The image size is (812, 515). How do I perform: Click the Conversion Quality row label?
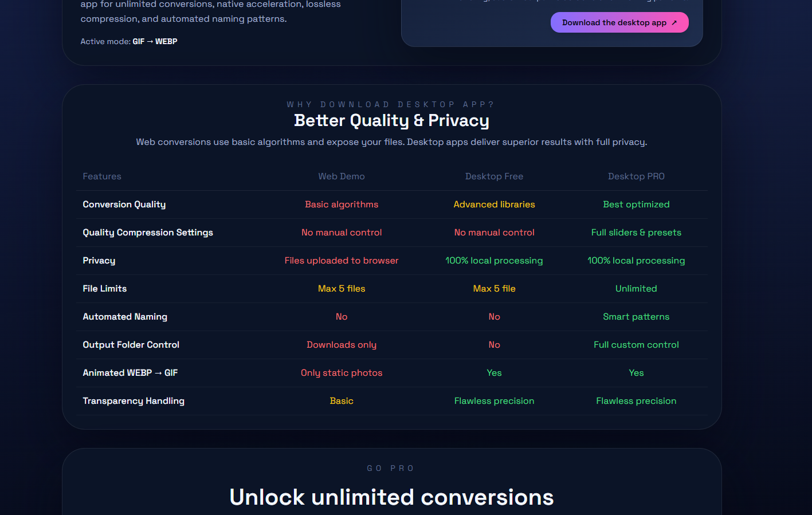pyautogui.click(x=124, y=204)
